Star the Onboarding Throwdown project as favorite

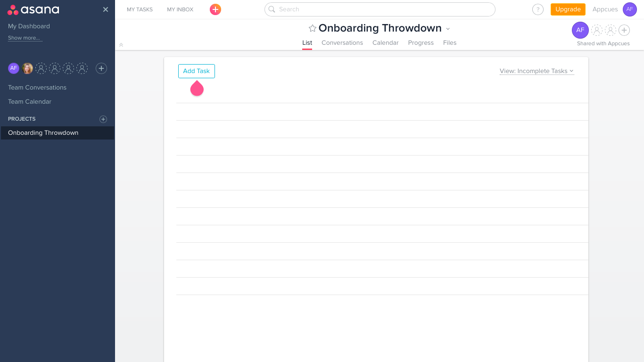pos(312,28)
